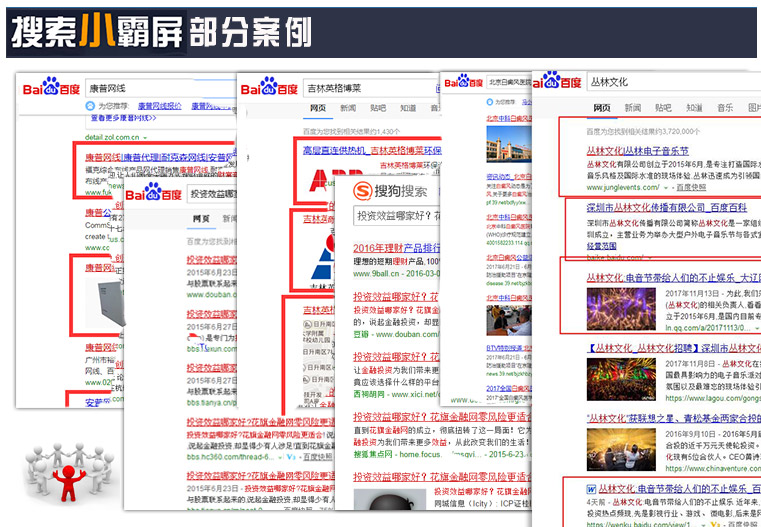Expand arrow next to detail.zol.com.cn URL
761x527 pixels.
point(145,138)
